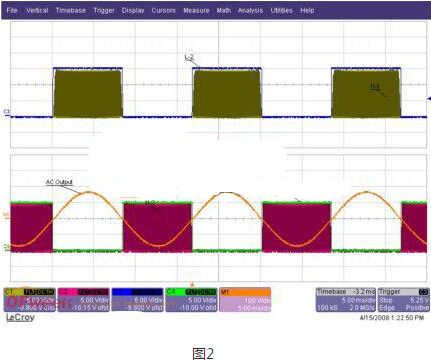Click the date and time readout

tap(392, 318)
